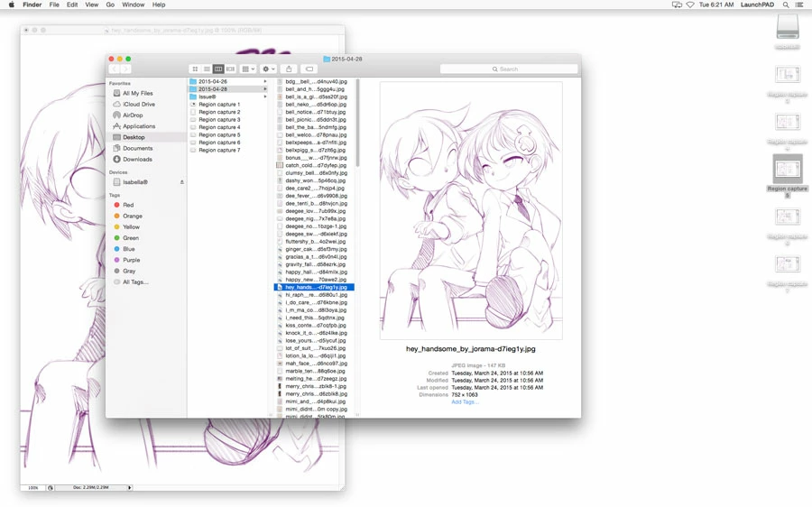
Task: Switch to Cover Flow view in Finder
Action: [230, 69]
